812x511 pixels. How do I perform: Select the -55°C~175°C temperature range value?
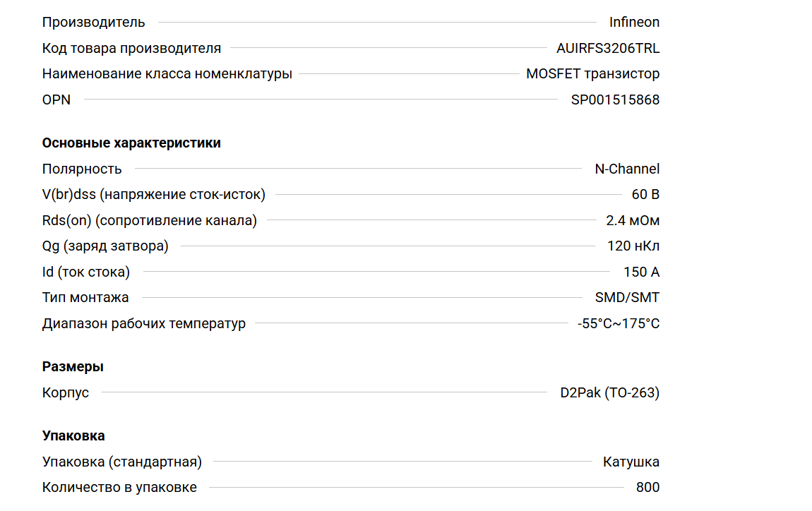point(619,323)
